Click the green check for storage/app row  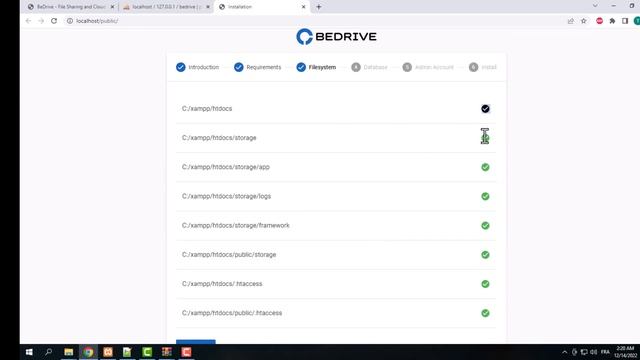pos(485,167)
